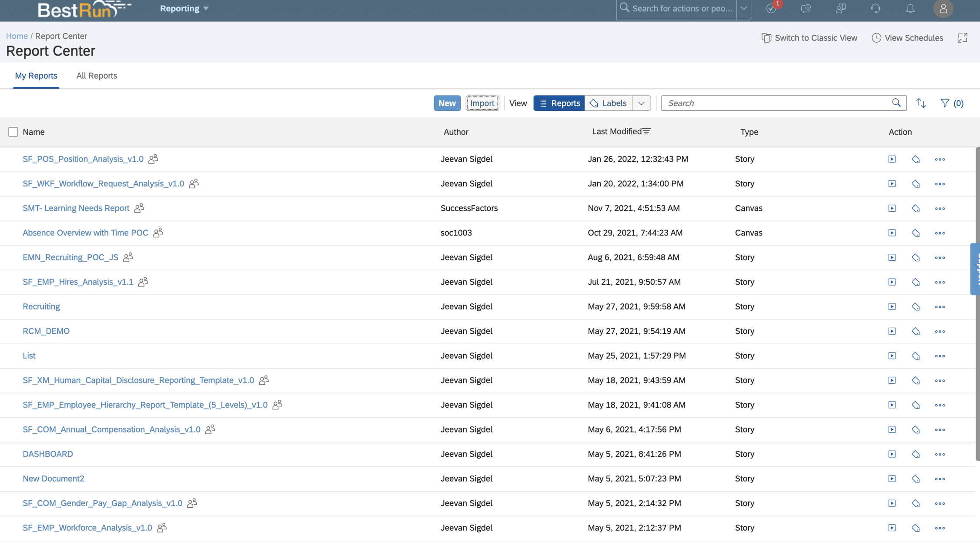The image size is (980, 542).
Task: Switch to the All Reports tab
Action: coord(96,76)
